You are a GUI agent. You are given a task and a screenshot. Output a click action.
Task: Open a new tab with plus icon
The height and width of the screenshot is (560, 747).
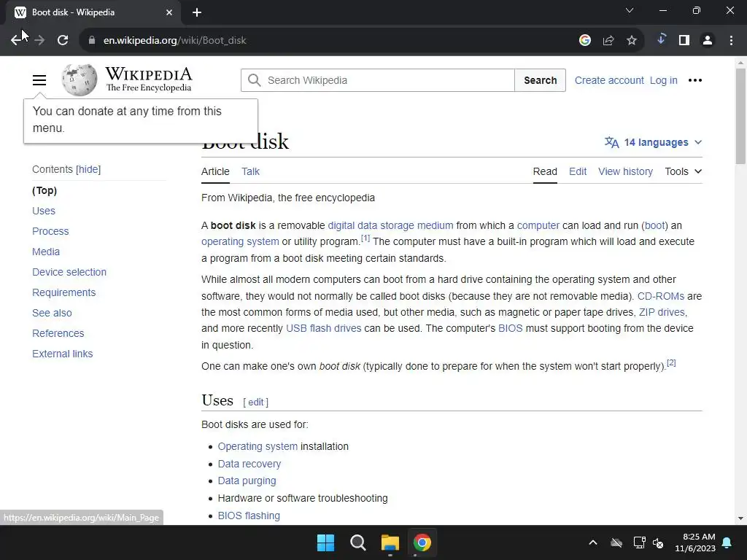(197, 12)
